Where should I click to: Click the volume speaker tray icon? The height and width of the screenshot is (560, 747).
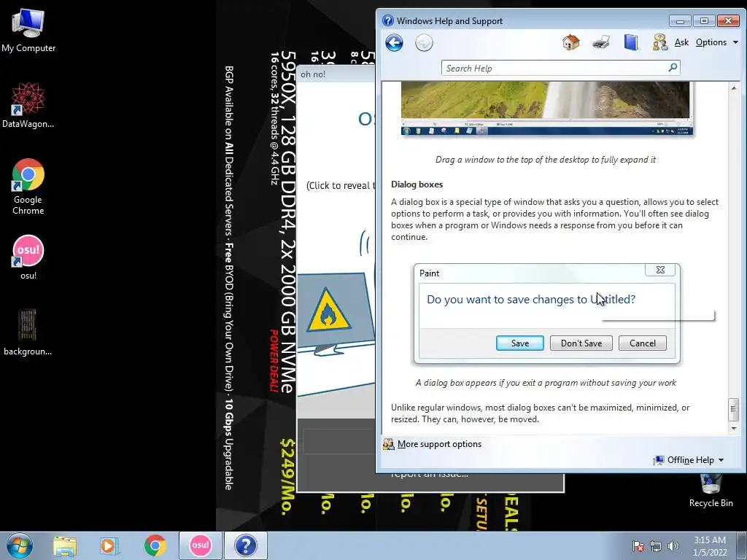click(673, 546)
